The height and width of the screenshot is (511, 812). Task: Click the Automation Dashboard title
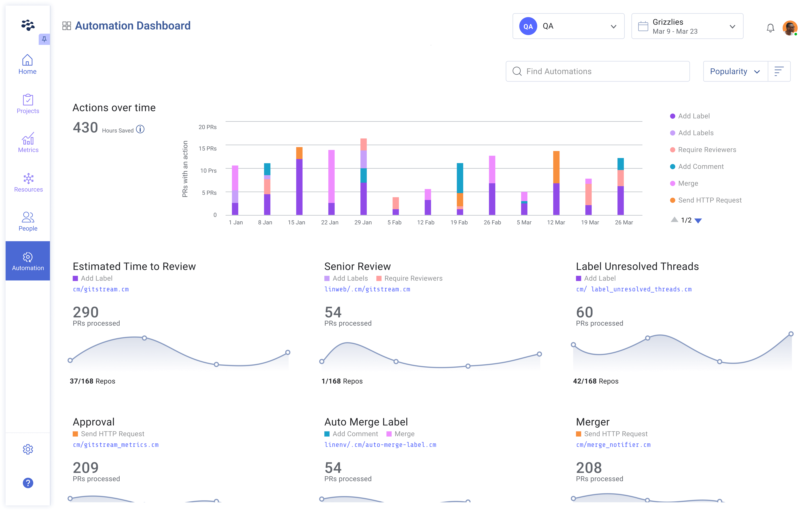[133, 26]
